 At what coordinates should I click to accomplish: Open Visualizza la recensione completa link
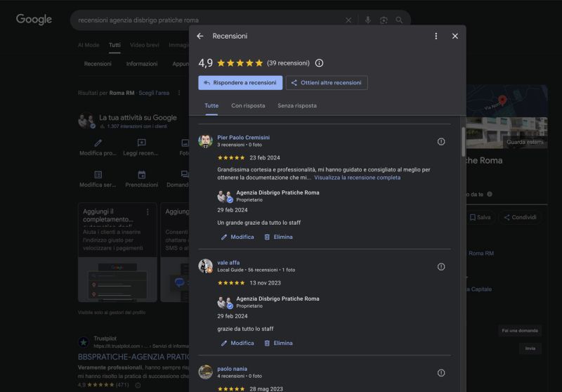pyautogui.click(x=357, y=178)
